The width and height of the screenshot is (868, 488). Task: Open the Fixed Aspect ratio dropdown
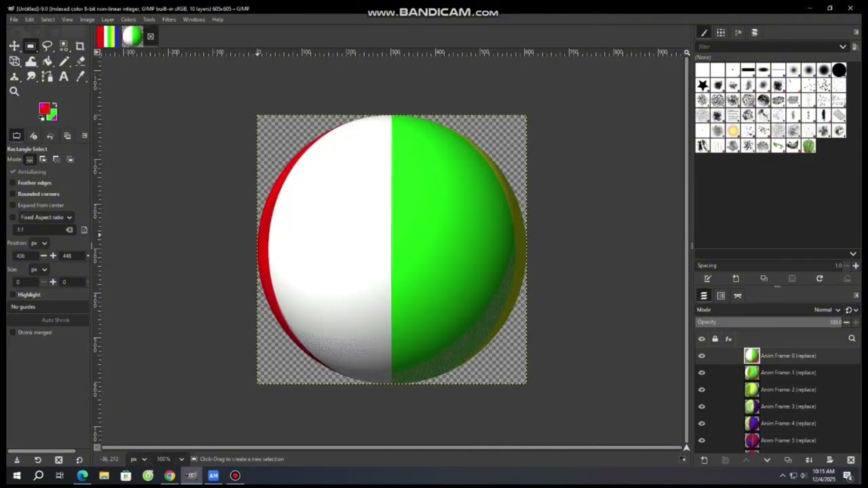(x=46, y=218)
